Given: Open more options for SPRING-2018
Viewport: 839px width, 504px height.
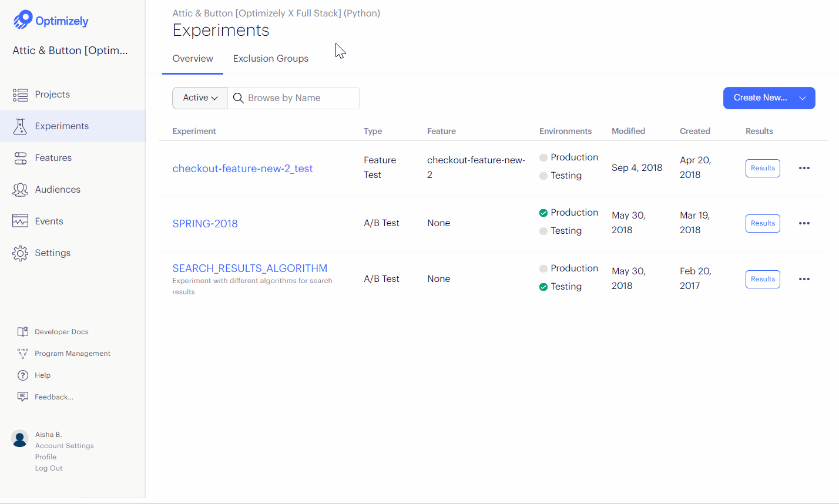Looking at the screenshot, I should (x=804, y=223).
